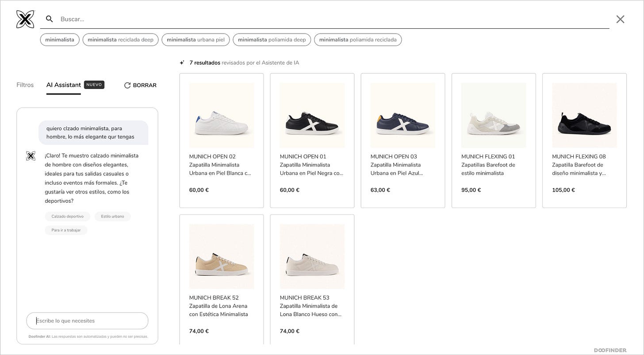Click the assistant X avatar in chat
Viewport: 644px width, 355px height.
point(31,156)
